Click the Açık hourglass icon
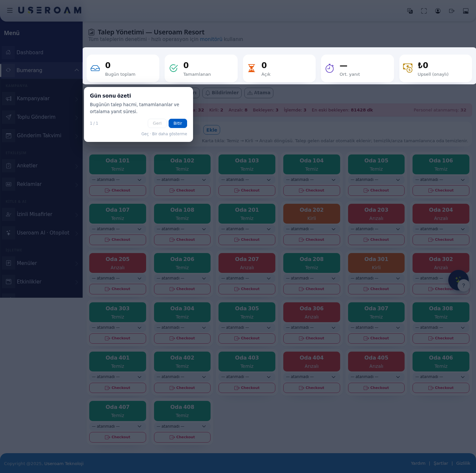Viewport: 476px width, 473px height. [252, 68]
